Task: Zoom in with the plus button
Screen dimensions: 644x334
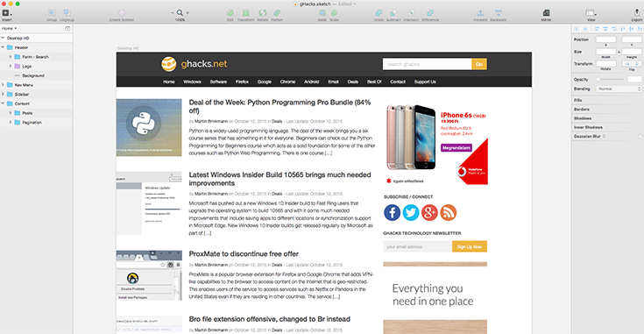Action: click(188, 13)
